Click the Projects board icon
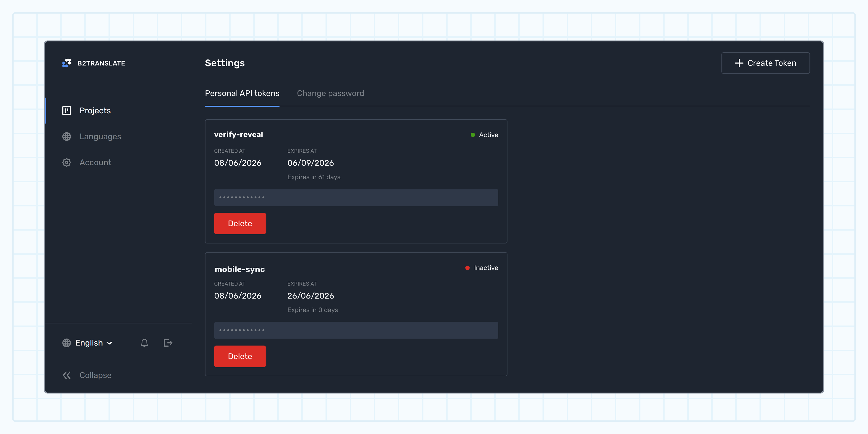Viewport: 868px width, 434px height. [x=67, y=111]
